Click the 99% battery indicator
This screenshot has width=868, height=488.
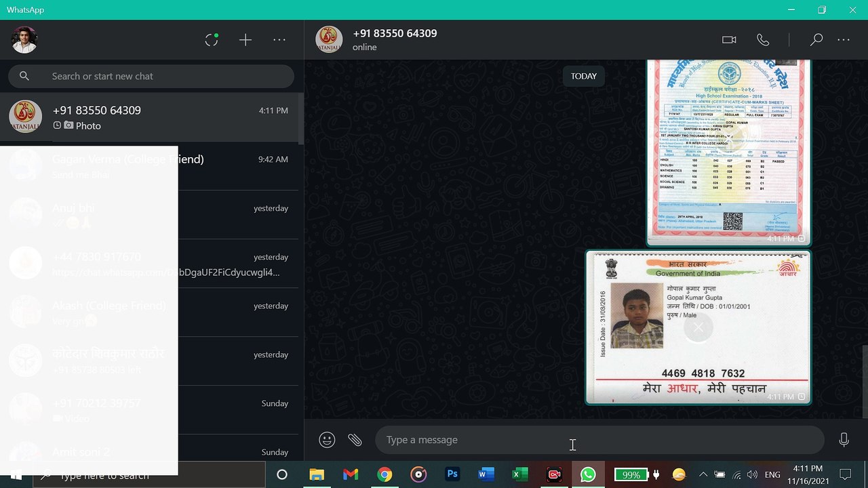point(631,474)
